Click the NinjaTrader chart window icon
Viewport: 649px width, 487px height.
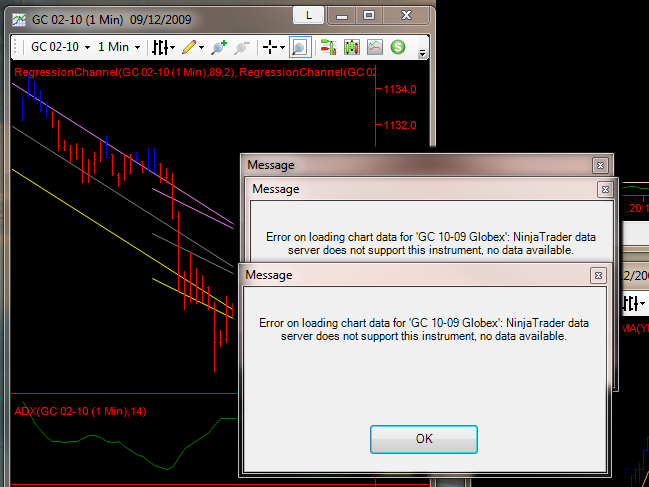pos(19,19)
